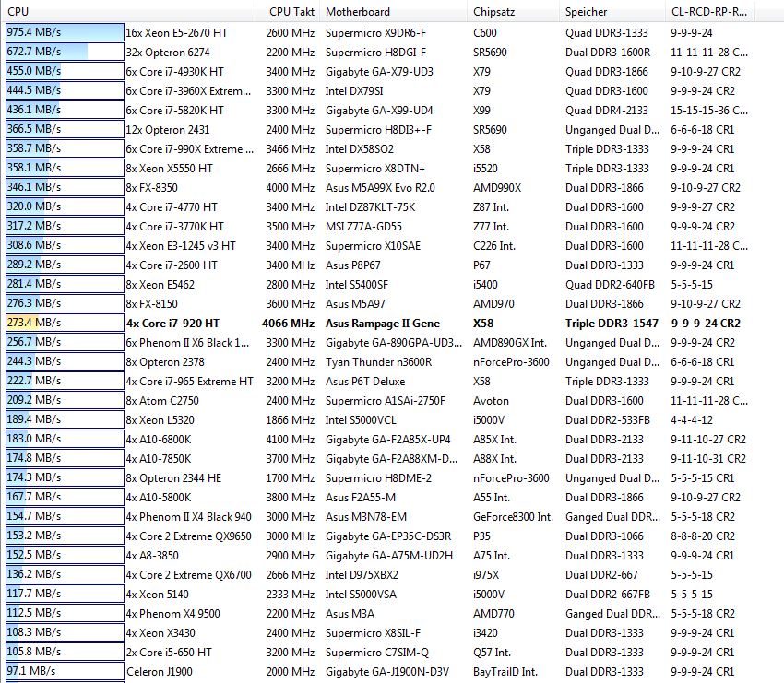Click the AMD990X chipset cell

click(x=497, y=188)
